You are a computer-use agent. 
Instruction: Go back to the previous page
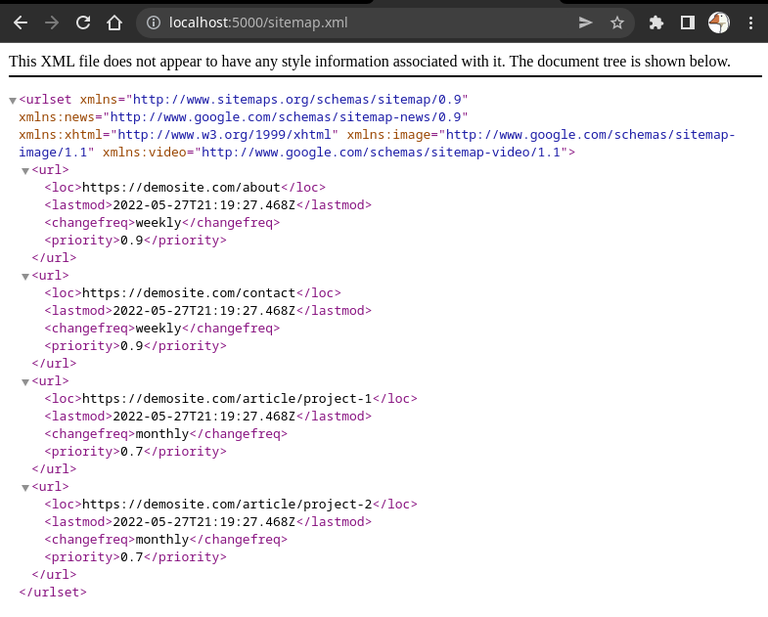pyautogui.click(x=21, y=23)
